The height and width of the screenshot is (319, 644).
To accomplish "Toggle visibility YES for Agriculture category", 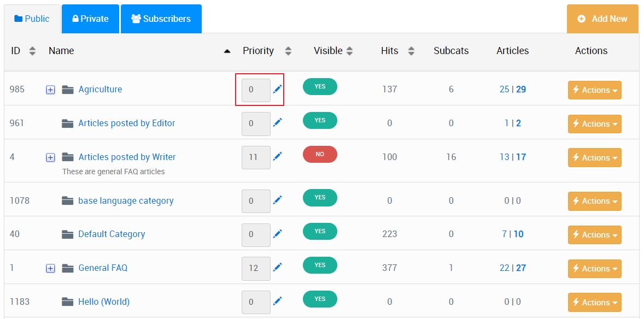I will click(320, 86).
